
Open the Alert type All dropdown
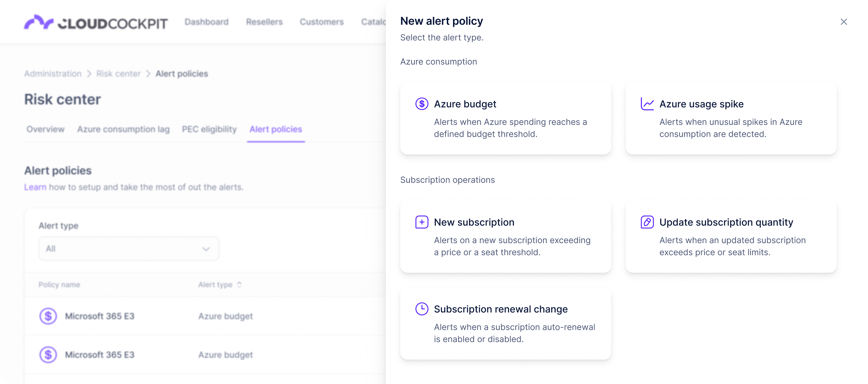(129, 249)
